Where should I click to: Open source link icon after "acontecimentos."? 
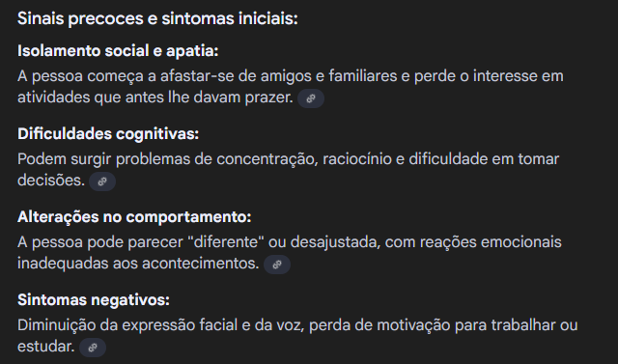(277, 265)
